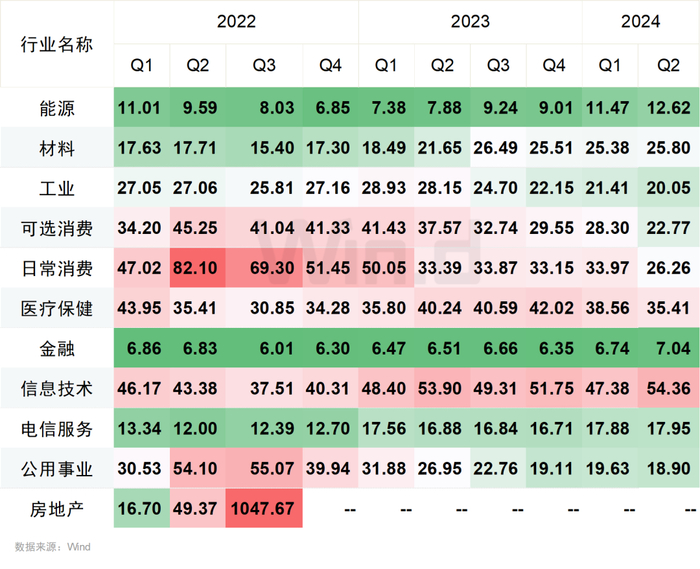Click the 电信服务 row label
Image resolution: width=700 pixels, height=569 pixels.
click(57, 429)
